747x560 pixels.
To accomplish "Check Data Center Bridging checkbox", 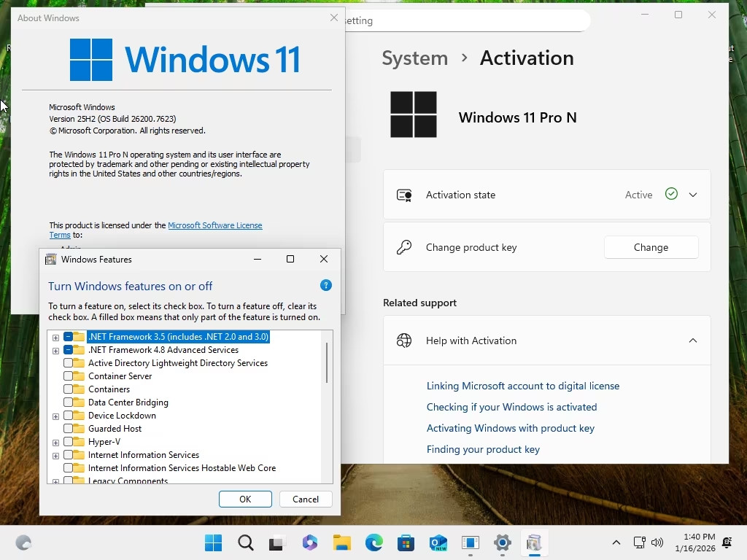I will pyautogui.click(x=68, y=402).
